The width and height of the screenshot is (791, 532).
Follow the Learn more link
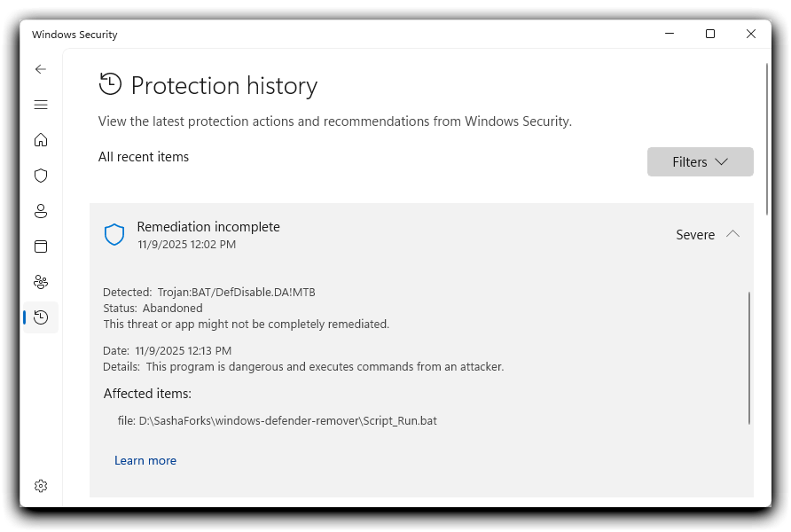coord(145,460)
